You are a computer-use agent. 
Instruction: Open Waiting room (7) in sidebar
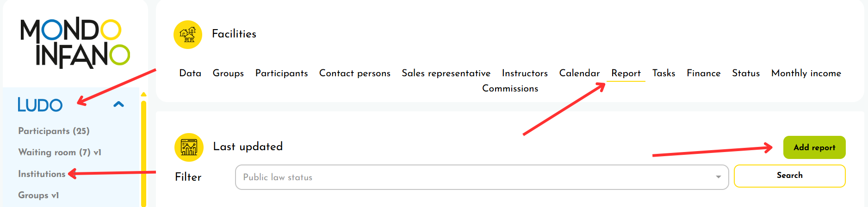59,152
